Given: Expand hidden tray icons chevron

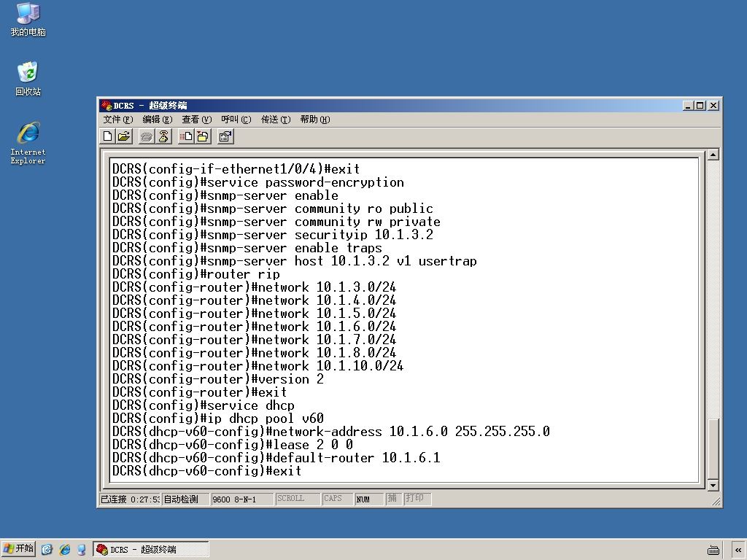Looking at the screenshot, I should (x=738, y=550).
